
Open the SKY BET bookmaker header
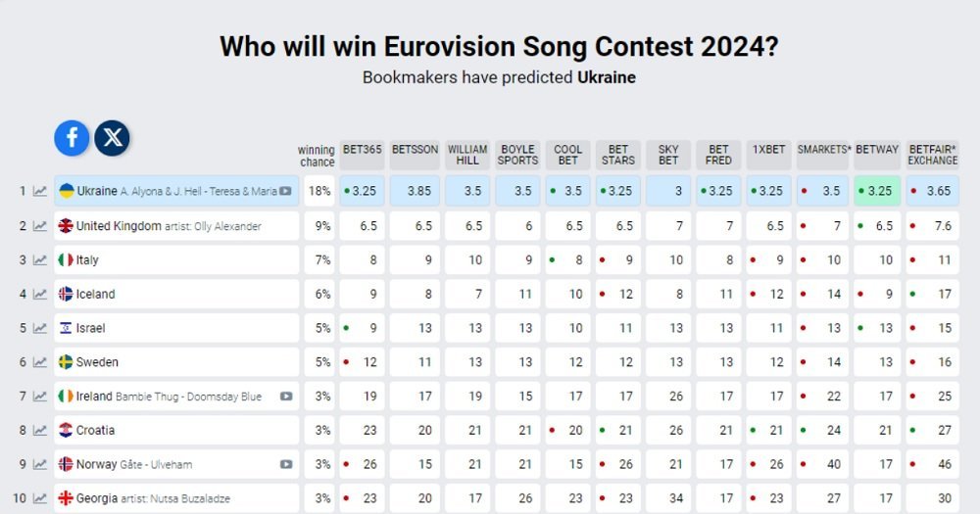click(x=668, y=155)
